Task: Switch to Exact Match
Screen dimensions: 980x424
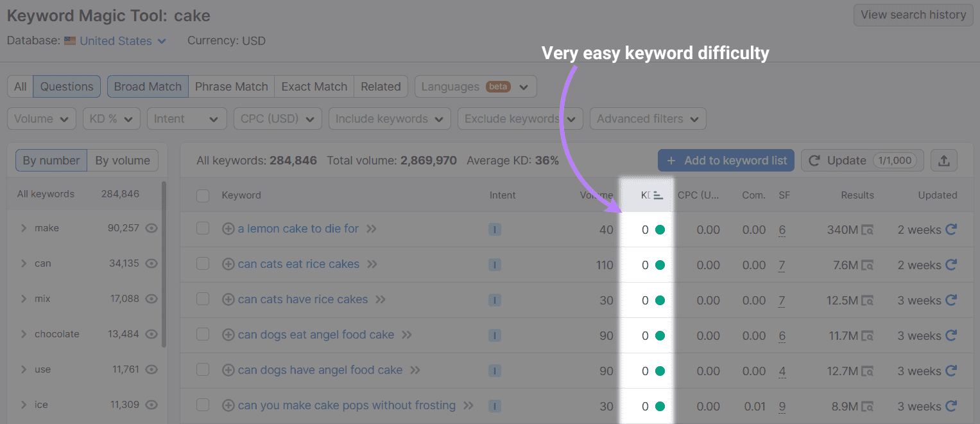Action: [x=314, y=87]
